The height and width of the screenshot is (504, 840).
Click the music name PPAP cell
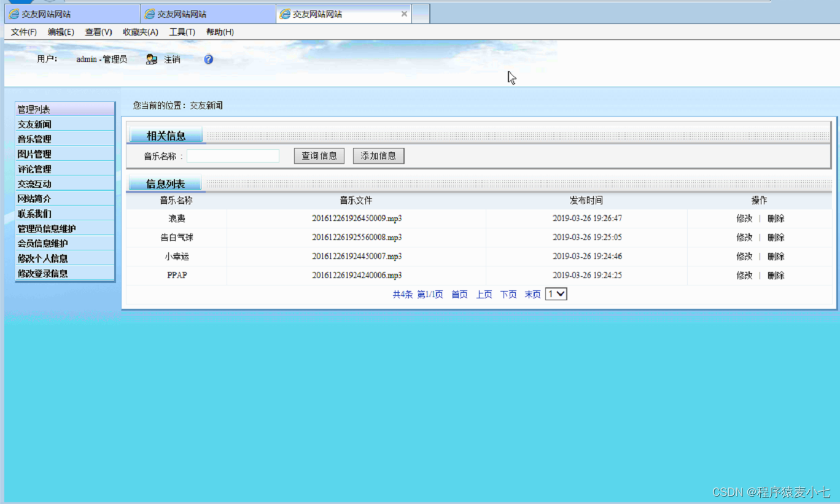tap(177, 275)
